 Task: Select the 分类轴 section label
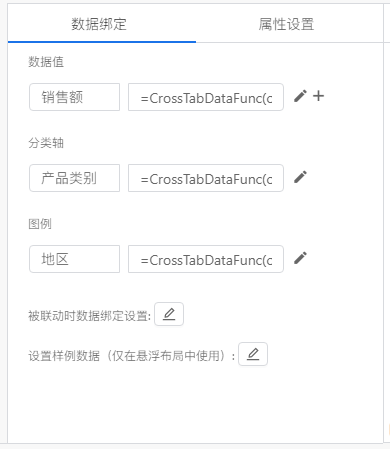[46, 143]
